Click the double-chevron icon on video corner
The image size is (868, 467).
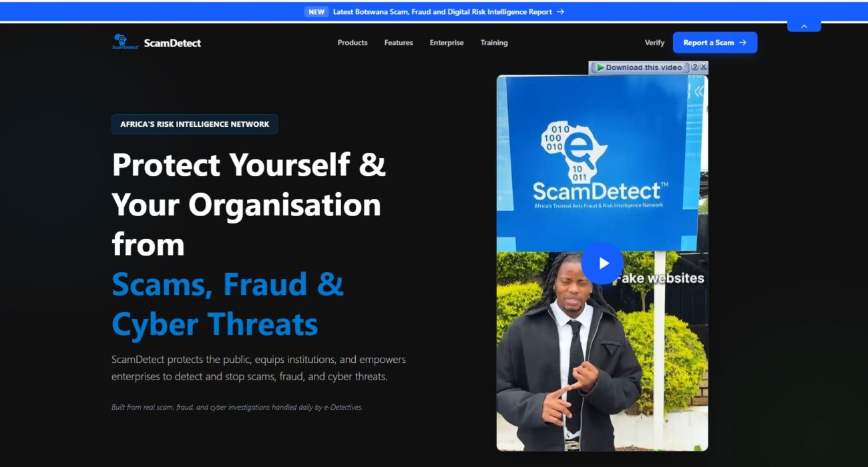point(699,92)
